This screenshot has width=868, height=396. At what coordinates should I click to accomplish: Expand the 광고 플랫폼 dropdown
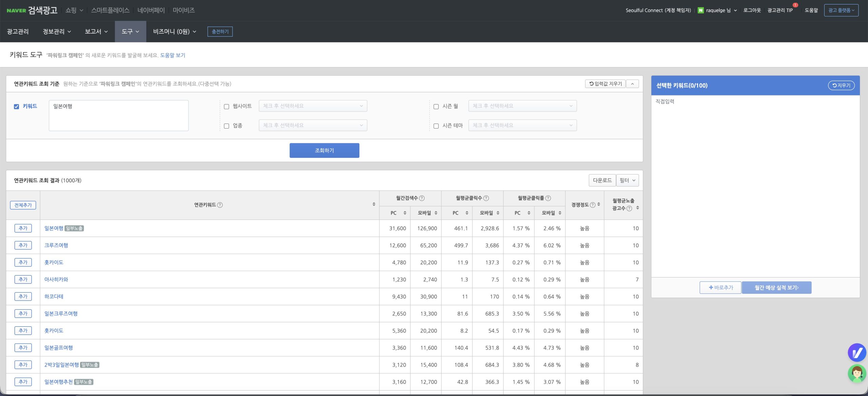click(x=841, y=10)
